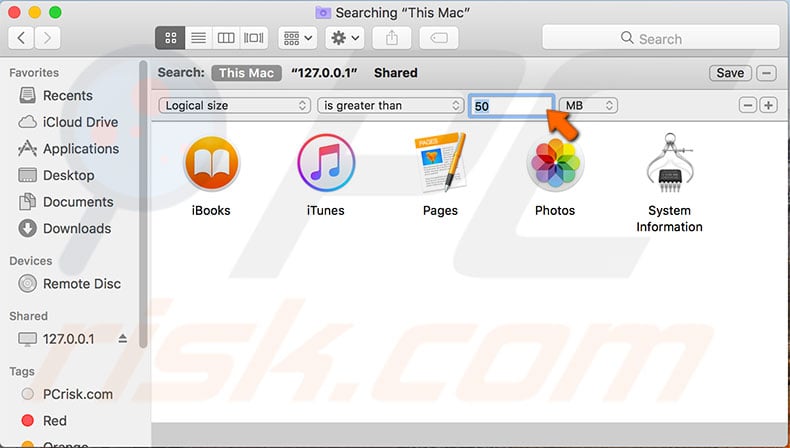Click the Edit Tags toolbar button
Screen dimensions: 790x448
pos(439,38)
